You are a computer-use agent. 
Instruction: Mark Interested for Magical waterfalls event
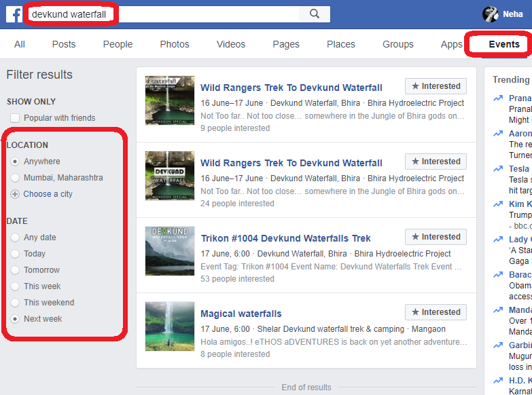[x=436, y=312]
